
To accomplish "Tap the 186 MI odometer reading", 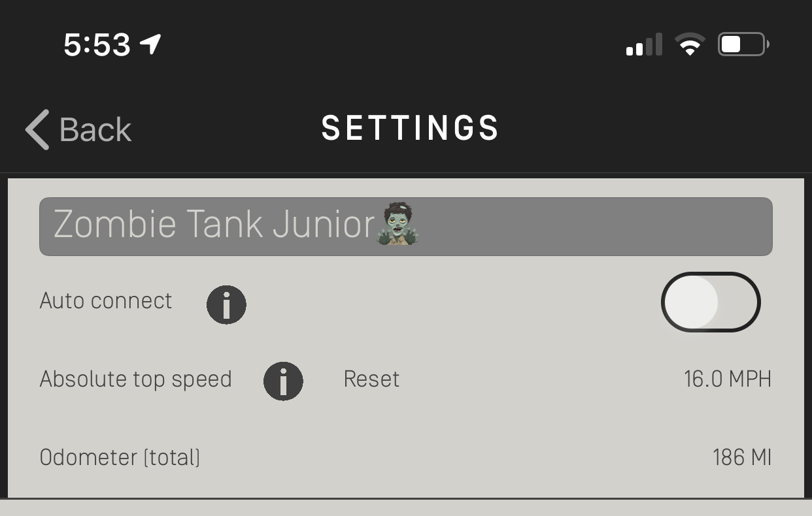I will 741,457.
